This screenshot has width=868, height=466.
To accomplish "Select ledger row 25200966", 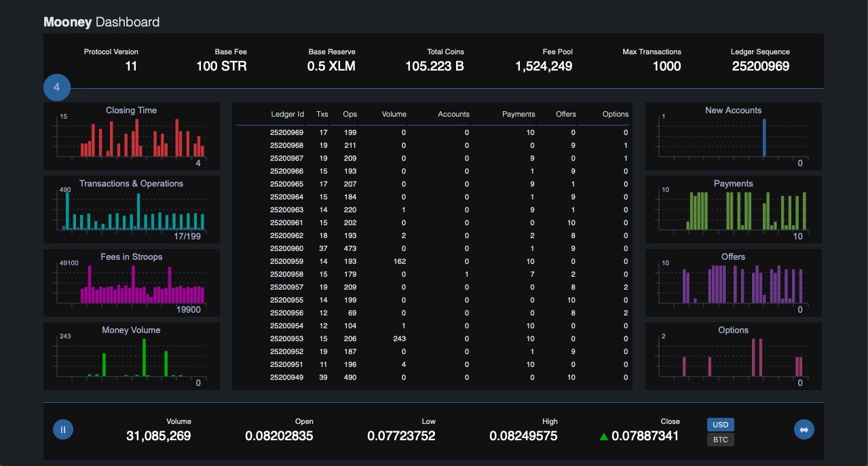I will 432,171.
